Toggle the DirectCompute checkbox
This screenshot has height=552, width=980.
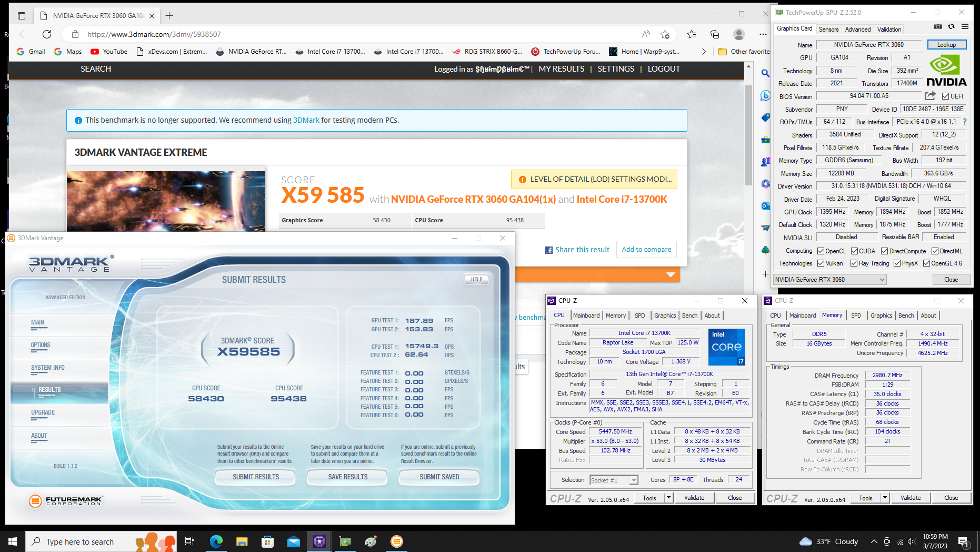tap(884, 251)
